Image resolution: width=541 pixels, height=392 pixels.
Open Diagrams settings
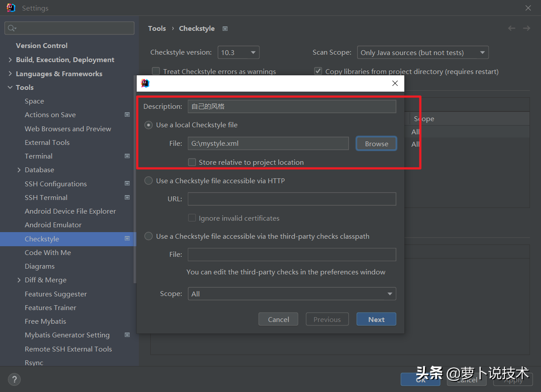[x=40, y=266]
